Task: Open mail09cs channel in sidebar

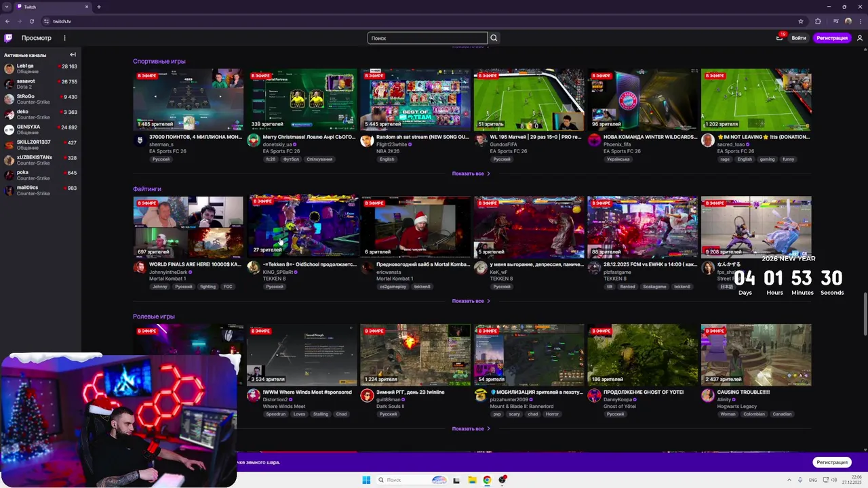Action: pos(41,190)
